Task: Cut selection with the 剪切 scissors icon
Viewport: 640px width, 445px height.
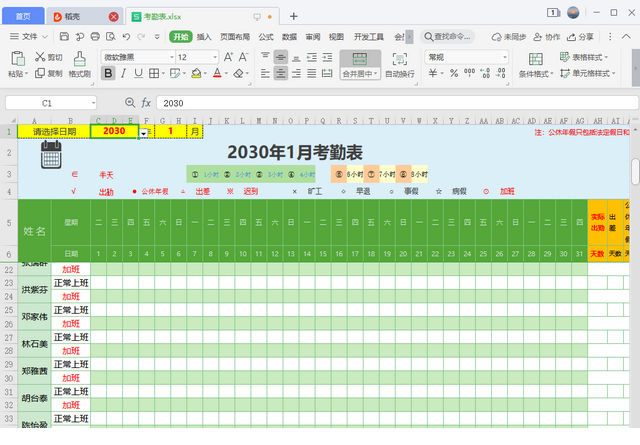Action: tap(40, 57)
